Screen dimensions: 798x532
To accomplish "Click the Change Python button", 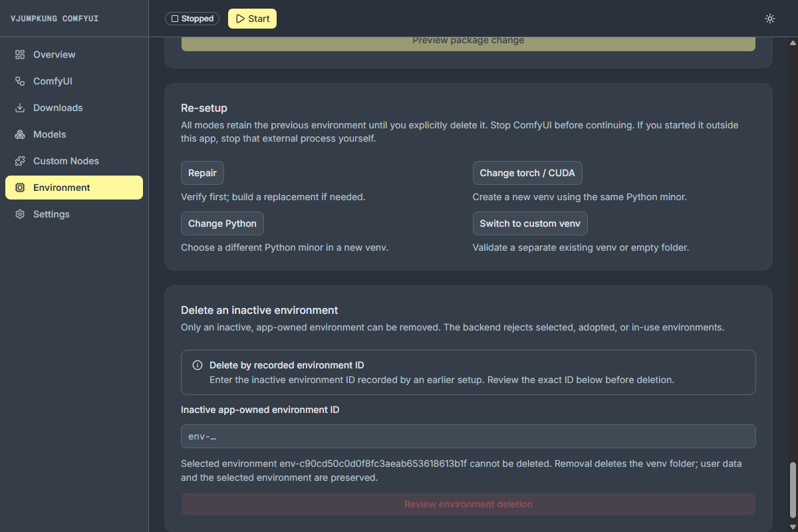I will pyautogui.click(x=222, y=223).
